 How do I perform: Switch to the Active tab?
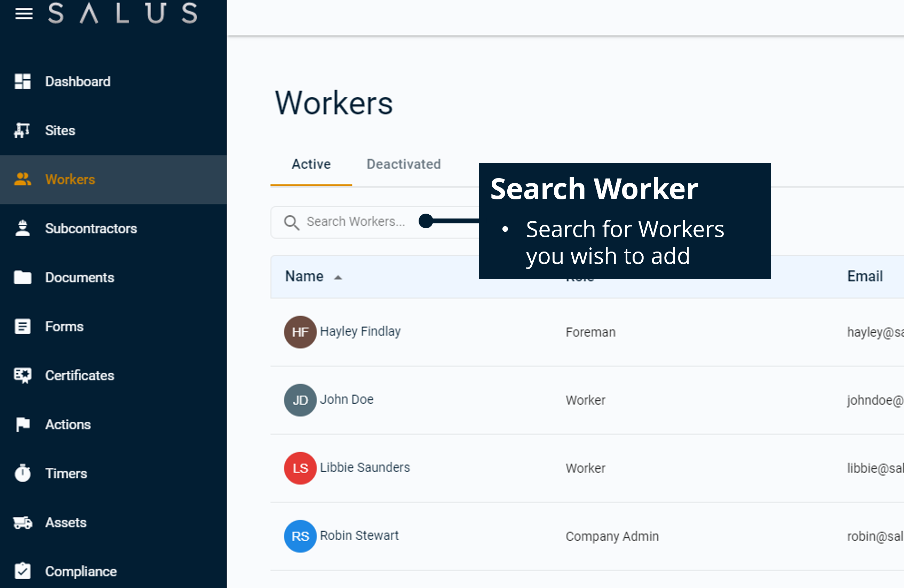[311, 164]
